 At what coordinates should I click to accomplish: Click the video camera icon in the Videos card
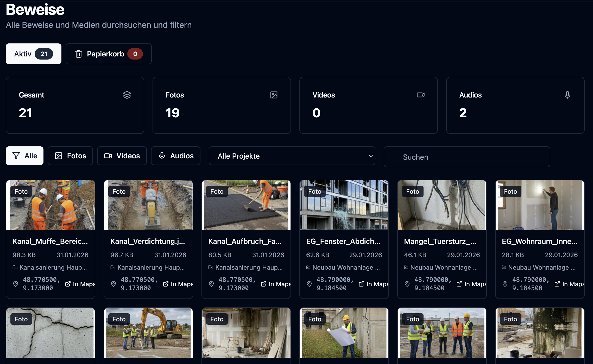421,95
